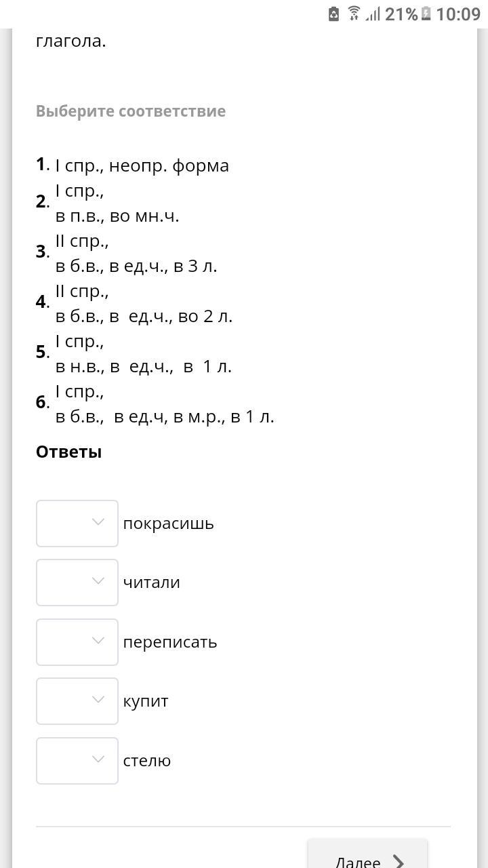The width and height of the screenshot is (488, 868).
Task: Click option 1 'I спр., неопр. форма'
Action: [x=142, y=165]
